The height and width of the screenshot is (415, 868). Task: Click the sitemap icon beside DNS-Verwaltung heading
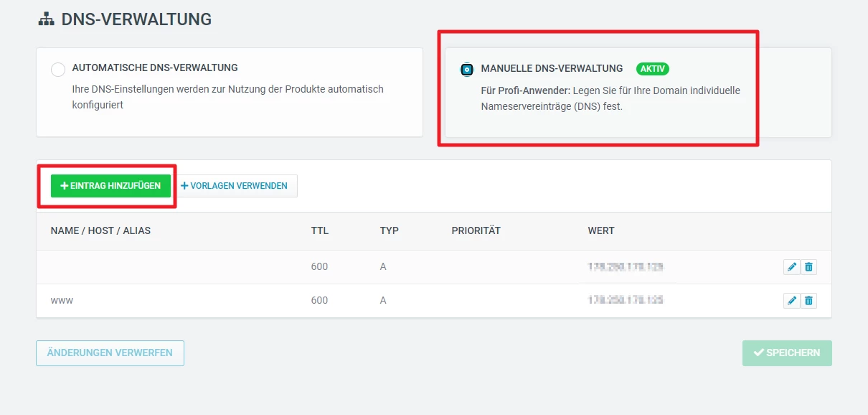pos(46,19)
